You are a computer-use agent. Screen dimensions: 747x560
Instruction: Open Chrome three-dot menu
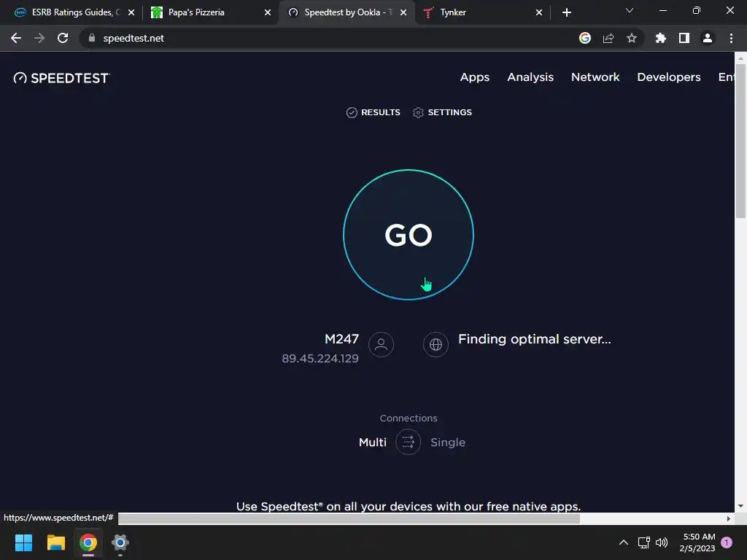731,38
